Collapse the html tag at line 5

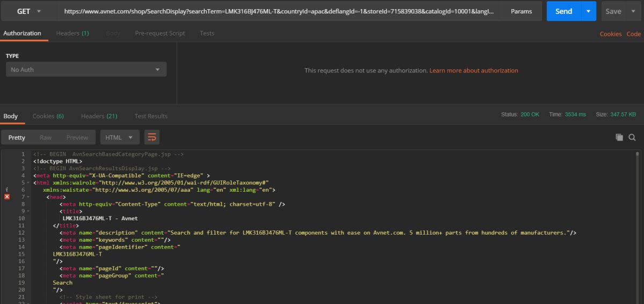28,183
